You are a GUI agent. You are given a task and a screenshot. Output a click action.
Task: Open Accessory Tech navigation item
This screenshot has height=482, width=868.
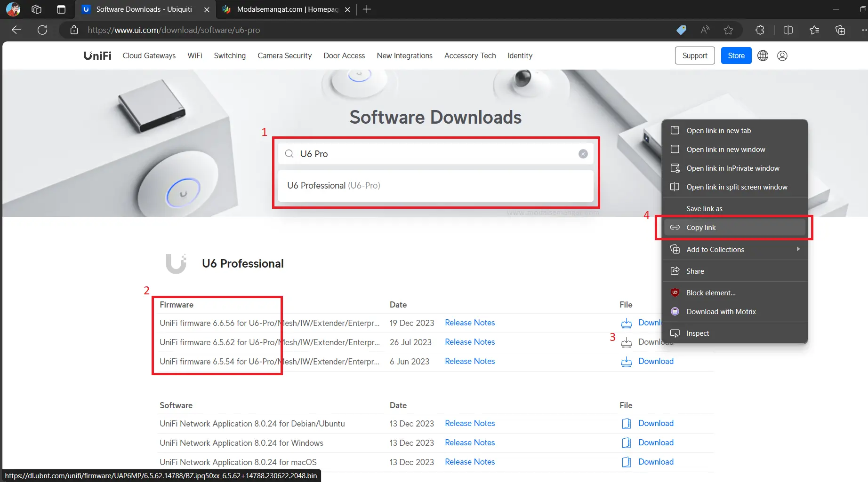click(470, 55)
